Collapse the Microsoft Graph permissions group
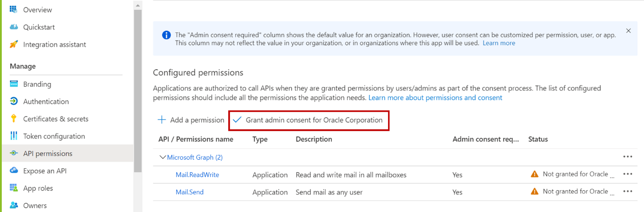This screenshot has height=212, width=644. 162,157
